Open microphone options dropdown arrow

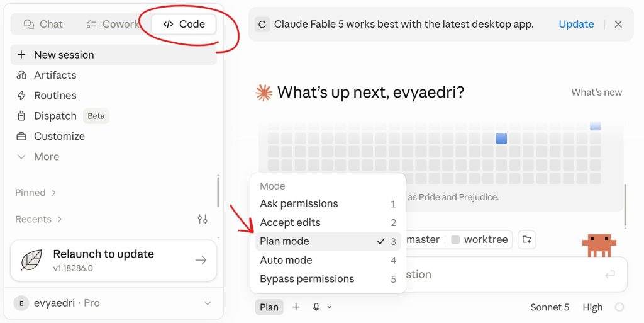tap(330, 307)
